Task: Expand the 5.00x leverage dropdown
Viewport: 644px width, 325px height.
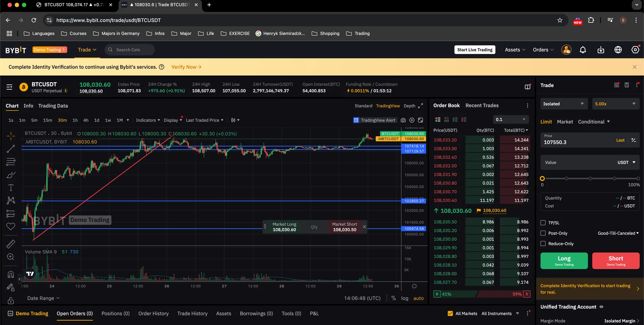Action: click(615, 104)
